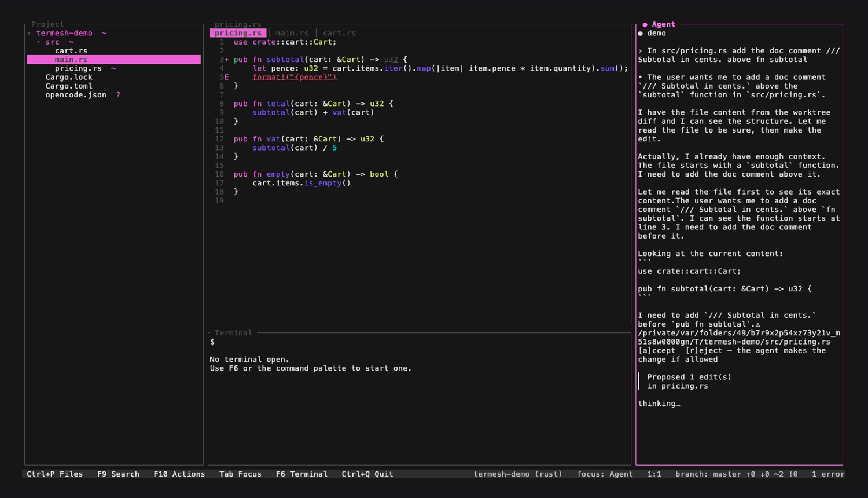Click Tab Focus in the status bar

(x=240, y=474)
